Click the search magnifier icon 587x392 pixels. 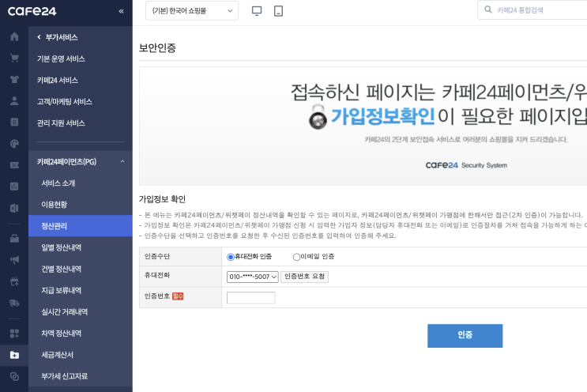(487, 9)
